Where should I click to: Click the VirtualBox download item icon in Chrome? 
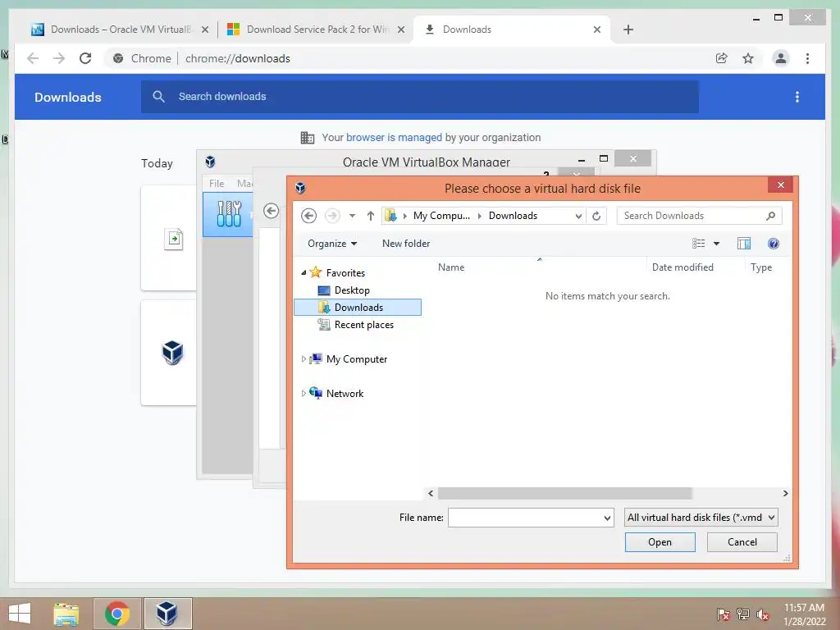172,353
